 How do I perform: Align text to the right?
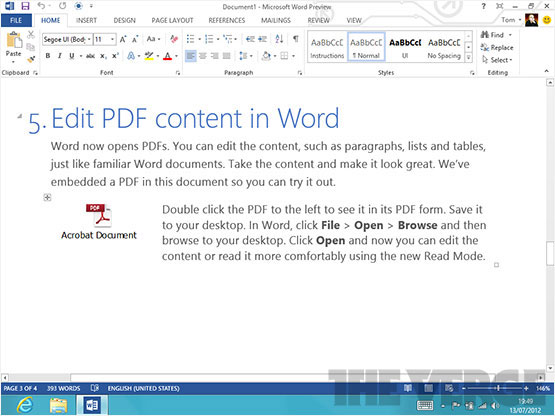click(x=214, y=56)
